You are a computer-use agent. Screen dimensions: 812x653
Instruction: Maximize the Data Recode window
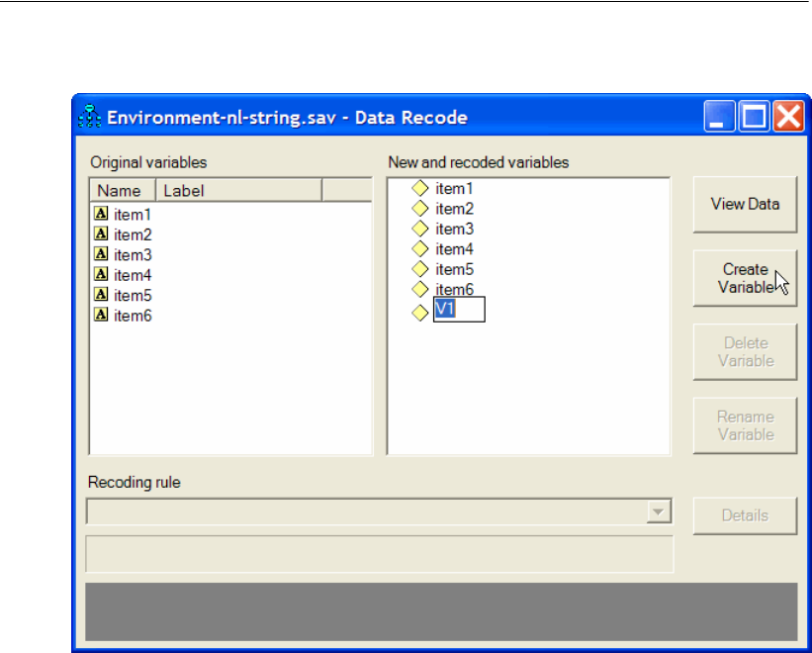[x=754, y=119]
